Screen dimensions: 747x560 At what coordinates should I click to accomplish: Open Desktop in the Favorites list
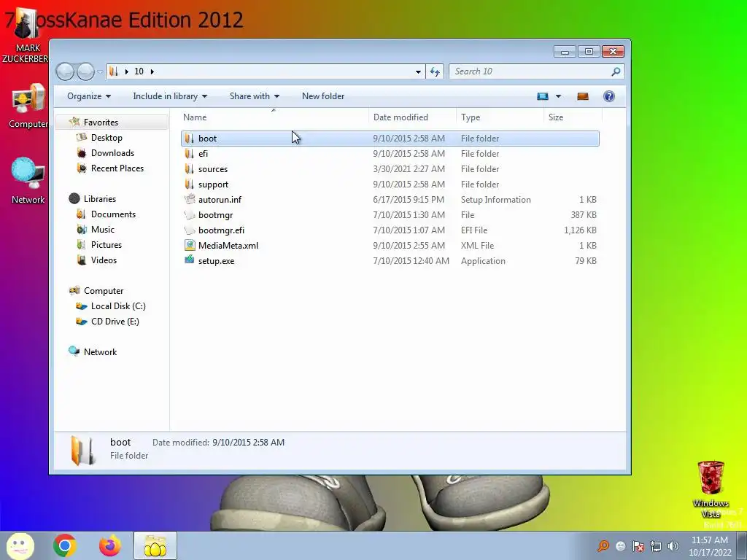point(107,138)
